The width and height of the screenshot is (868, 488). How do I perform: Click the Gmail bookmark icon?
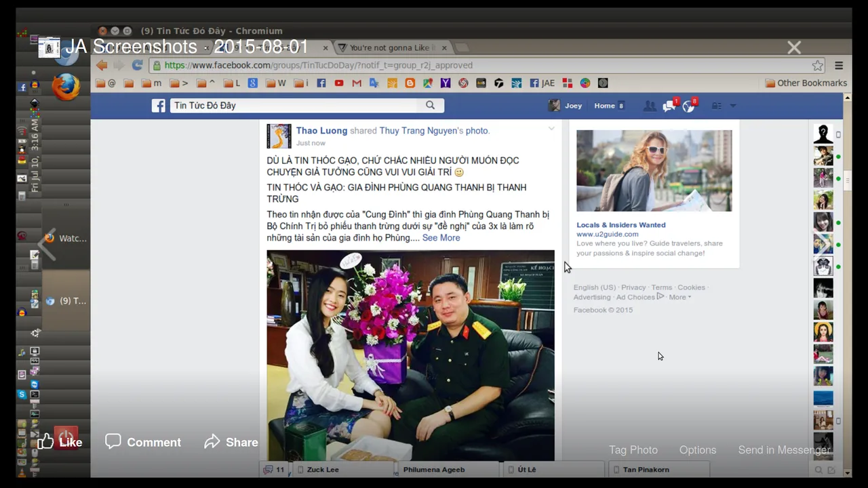pyautogui.click(x=357, y=83)
